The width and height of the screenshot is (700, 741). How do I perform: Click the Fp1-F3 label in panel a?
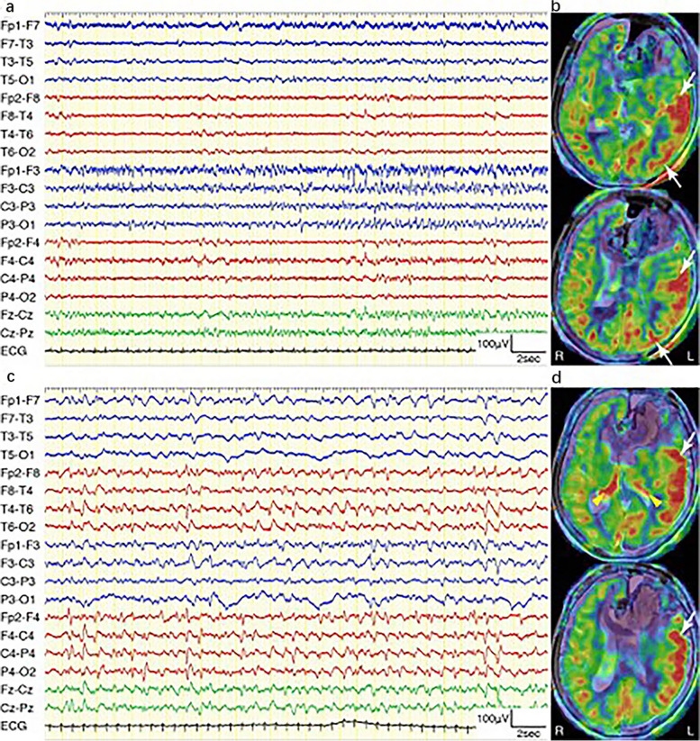pos(21,170)
